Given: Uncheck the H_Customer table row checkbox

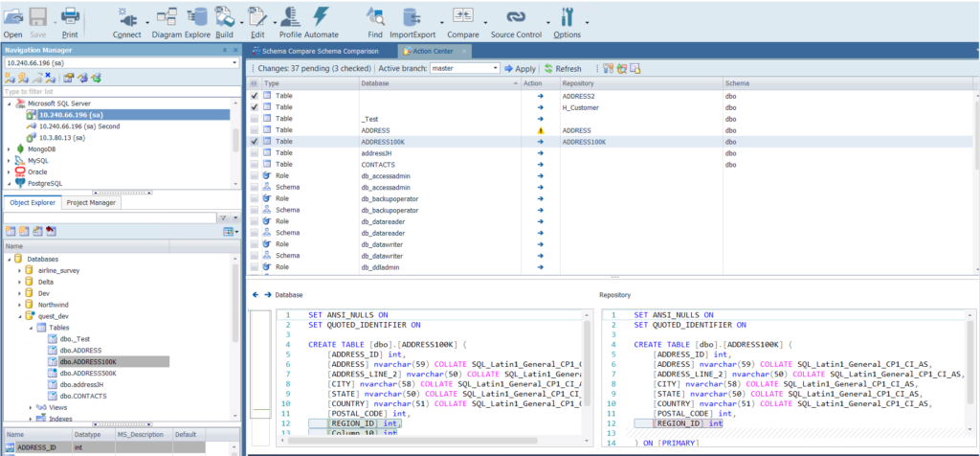Looking at the screenshot, I should pos(255,107).
